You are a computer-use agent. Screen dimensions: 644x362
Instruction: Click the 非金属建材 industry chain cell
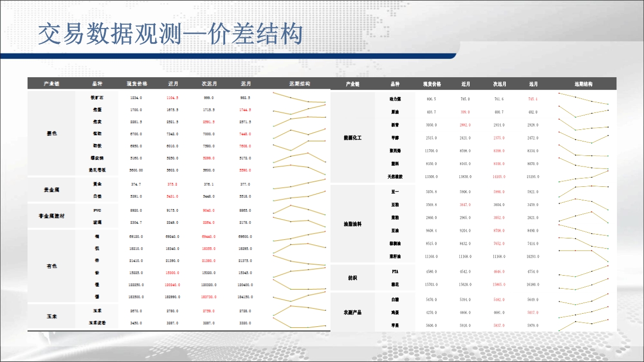52,216
